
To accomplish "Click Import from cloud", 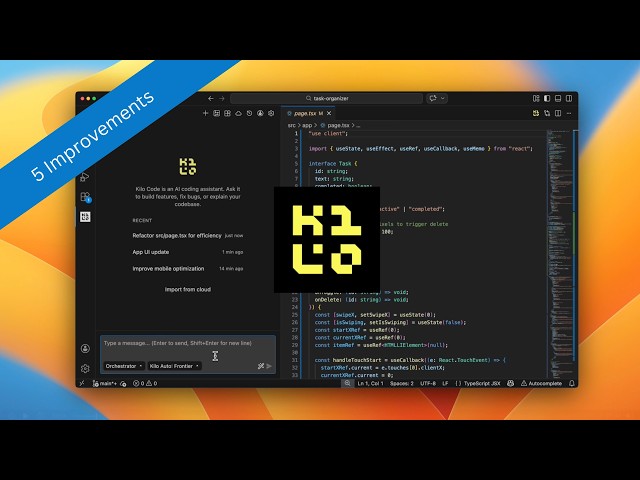I will point(188,289).
